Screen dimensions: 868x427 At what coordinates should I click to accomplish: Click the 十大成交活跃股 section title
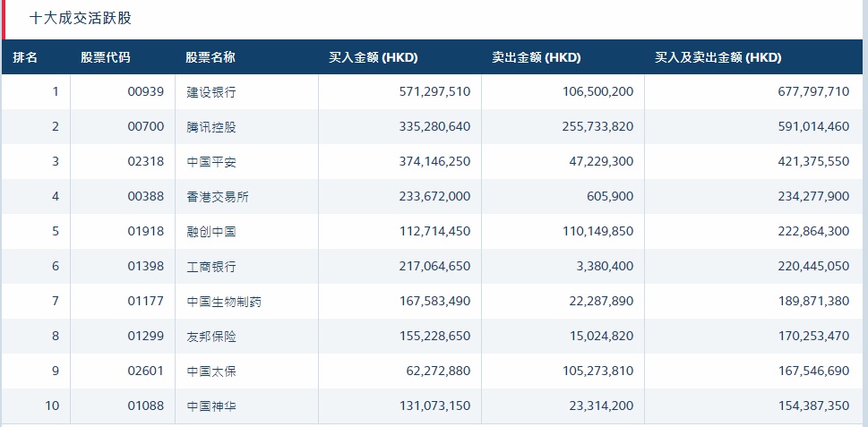81,18
